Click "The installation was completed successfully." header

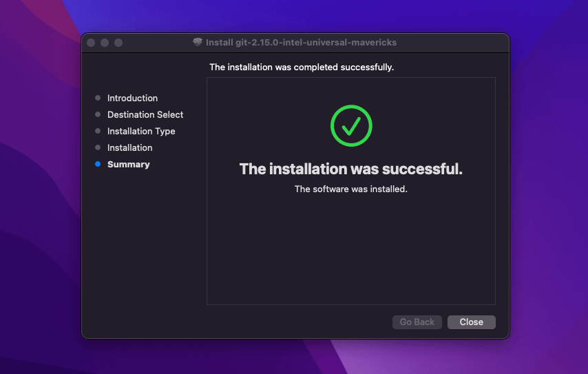point(302,67)
